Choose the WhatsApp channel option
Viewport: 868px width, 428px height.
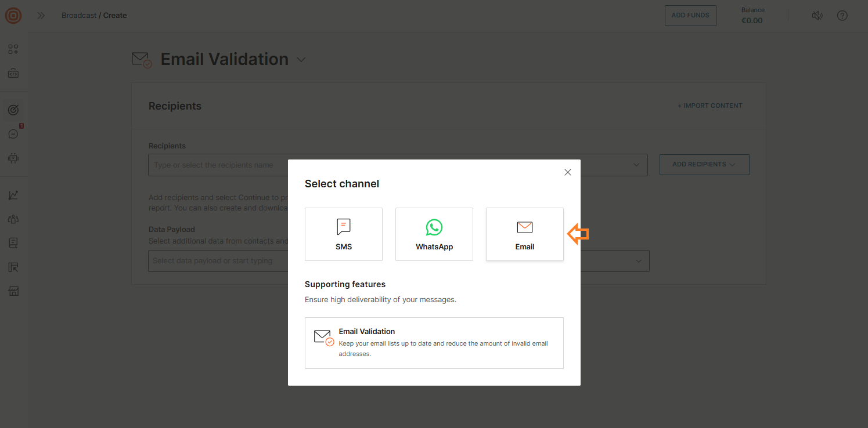(x=434, y=234)
